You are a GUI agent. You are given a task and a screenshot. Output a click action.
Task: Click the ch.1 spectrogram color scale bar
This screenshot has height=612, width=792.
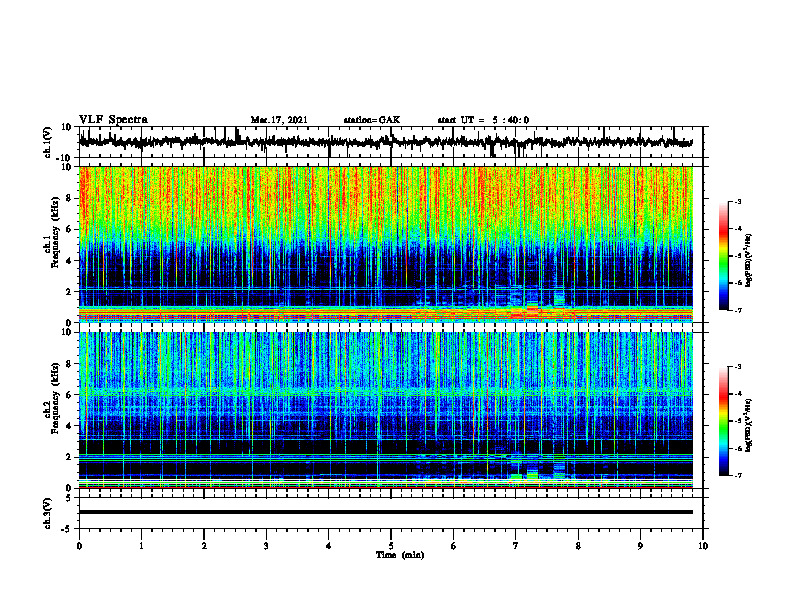point(724,256)
